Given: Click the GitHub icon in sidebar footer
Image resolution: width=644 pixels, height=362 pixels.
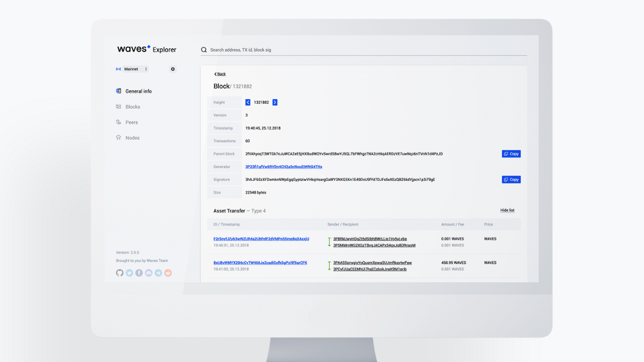Looking at the screenshot, I should [x=120, y=273].
